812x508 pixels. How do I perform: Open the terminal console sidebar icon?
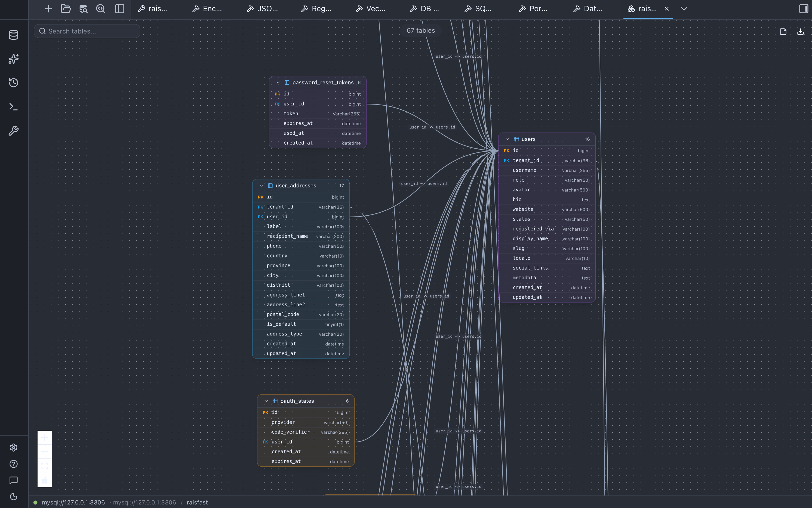click(13, 107)
